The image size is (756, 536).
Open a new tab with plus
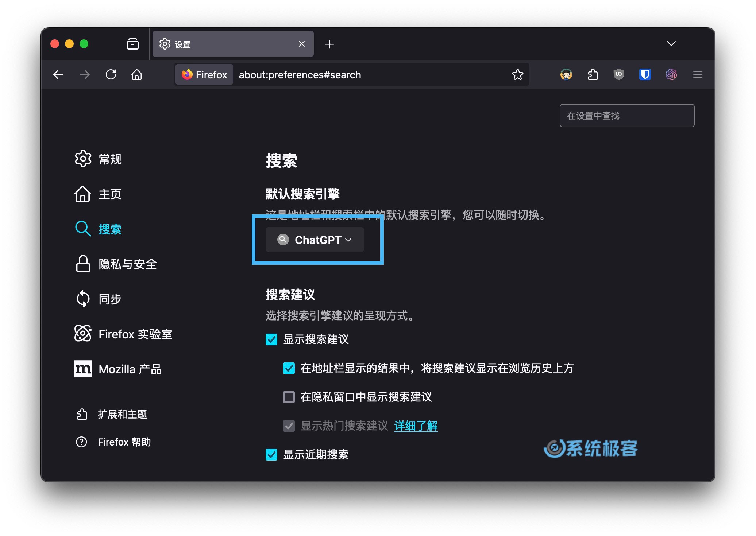click(329, 44)
